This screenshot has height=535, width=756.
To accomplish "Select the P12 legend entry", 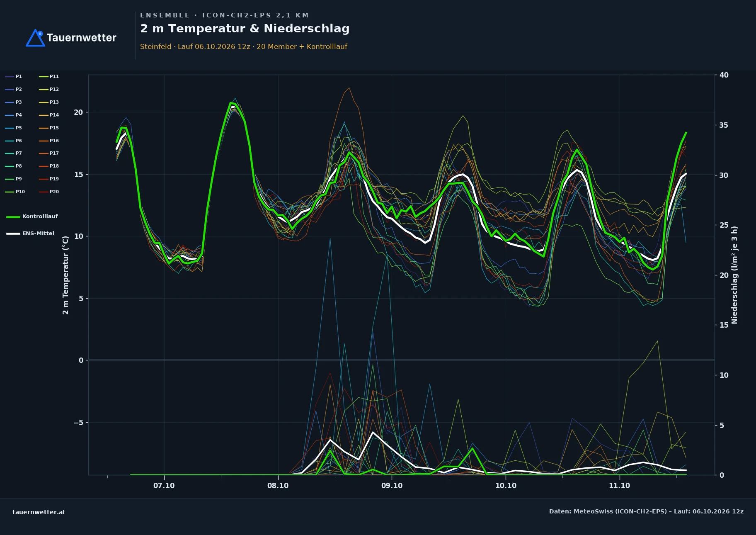I will pos(49,89).
